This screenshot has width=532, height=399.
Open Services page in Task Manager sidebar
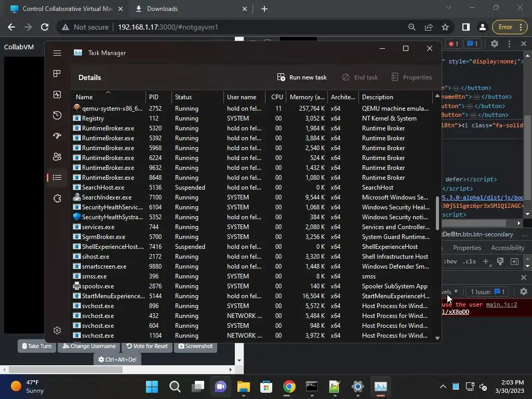click(57, 198)
